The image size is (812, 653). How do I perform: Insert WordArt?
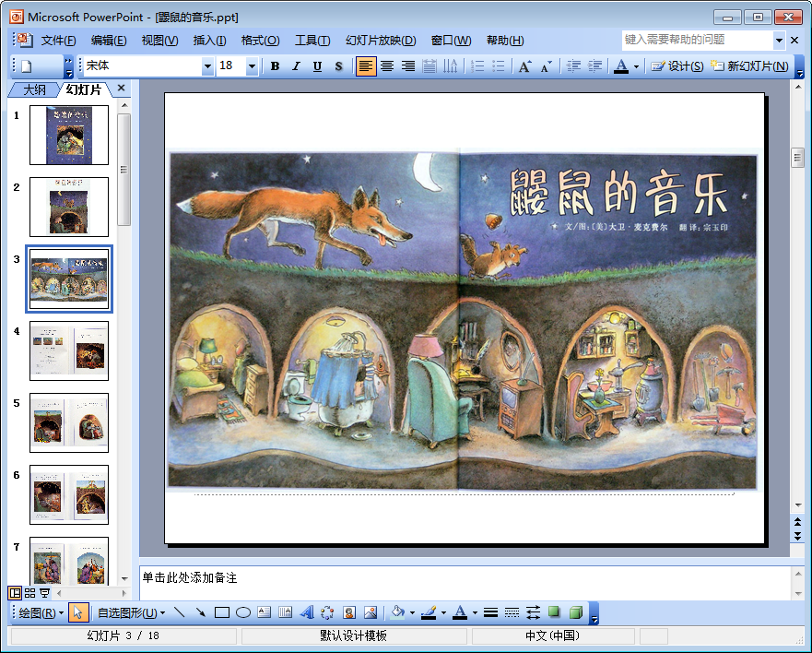(x=307, y=613)
